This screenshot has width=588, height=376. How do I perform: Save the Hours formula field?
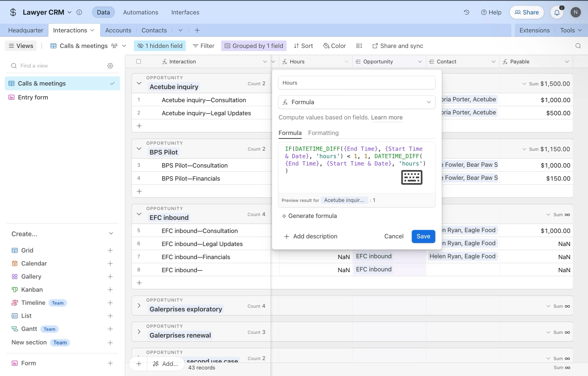(x=423, y=236)
